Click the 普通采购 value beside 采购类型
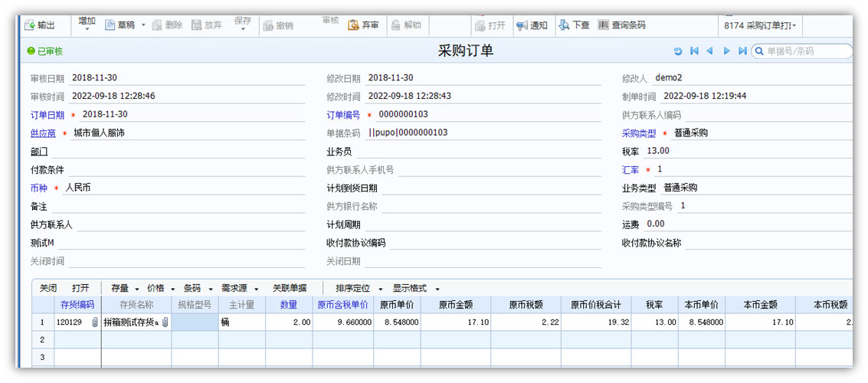868x383 pixels. pyautogui.click(x=691, y=133)
